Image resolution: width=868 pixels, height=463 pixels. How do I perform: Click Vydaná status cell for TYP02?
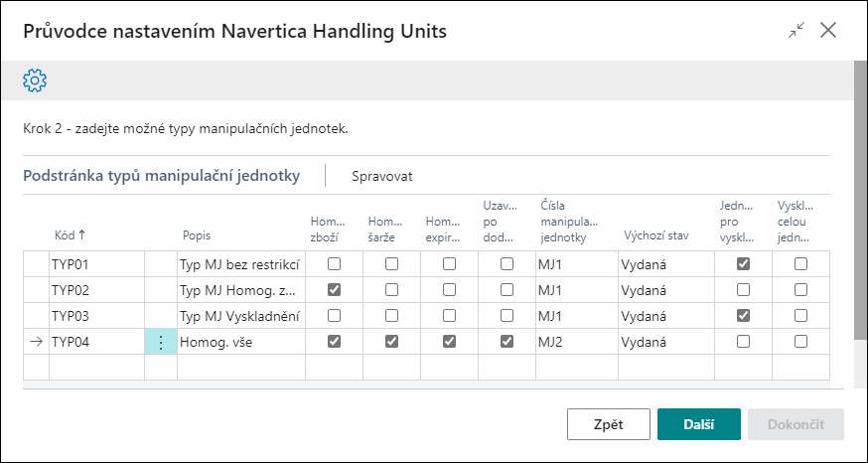pyautogui.click(x=666, y=290)
